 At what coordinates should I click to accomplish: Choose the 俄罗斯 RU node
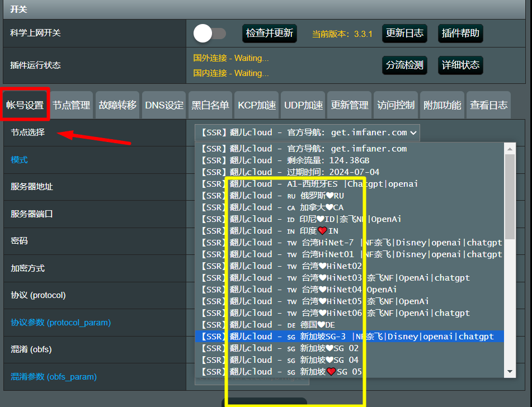pos(350,196)
